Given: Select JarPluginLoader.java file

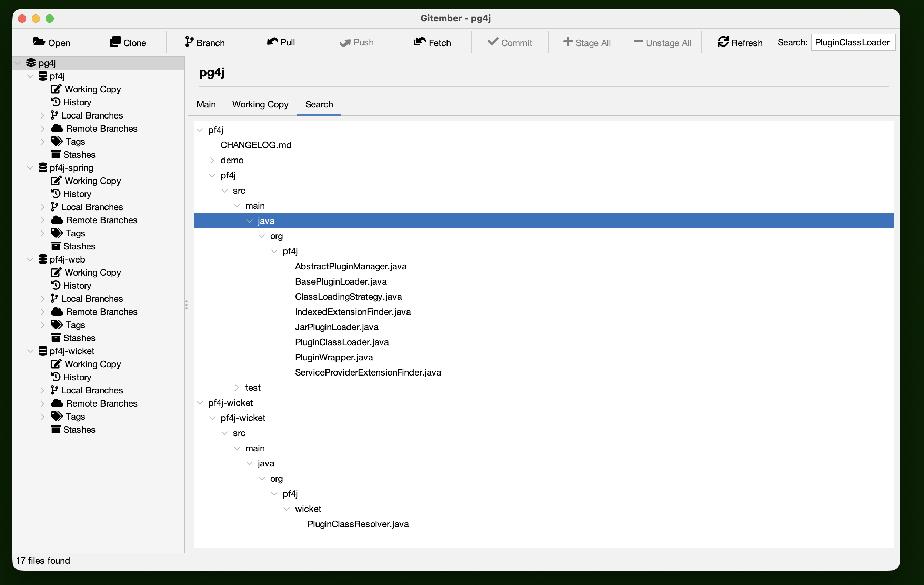Looking at the screenshot, I should point(337,327).
